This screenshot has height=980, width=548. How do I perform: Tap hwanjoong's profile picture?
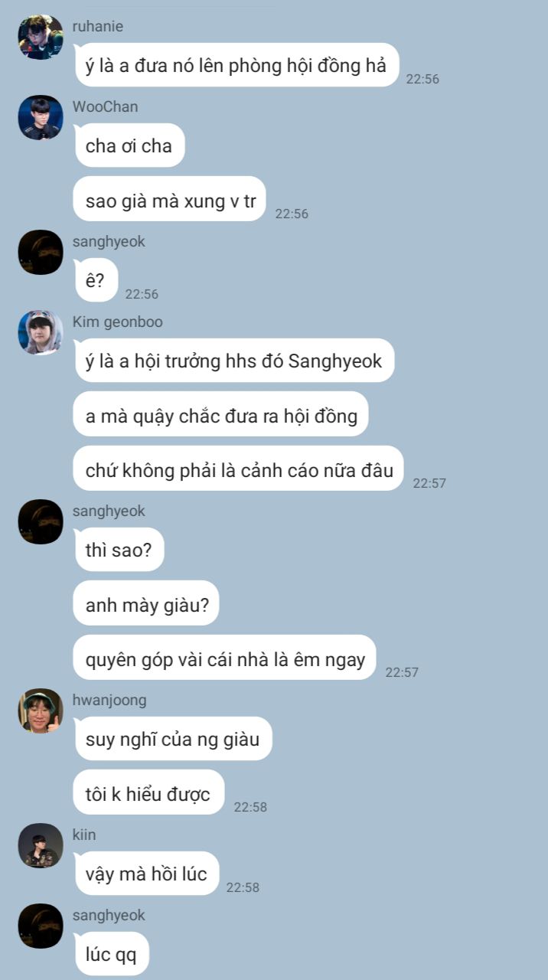pos(41,710)
